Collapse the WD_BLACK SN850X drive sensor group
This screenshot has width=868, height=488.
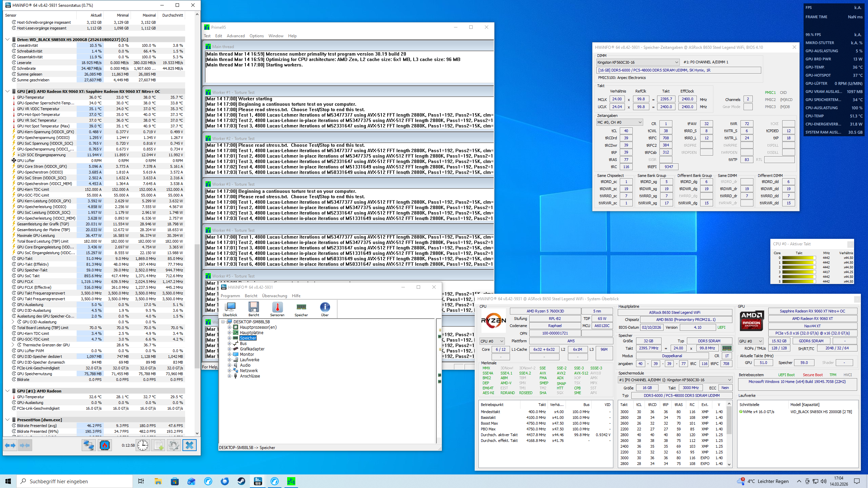(x=7, y=40)
